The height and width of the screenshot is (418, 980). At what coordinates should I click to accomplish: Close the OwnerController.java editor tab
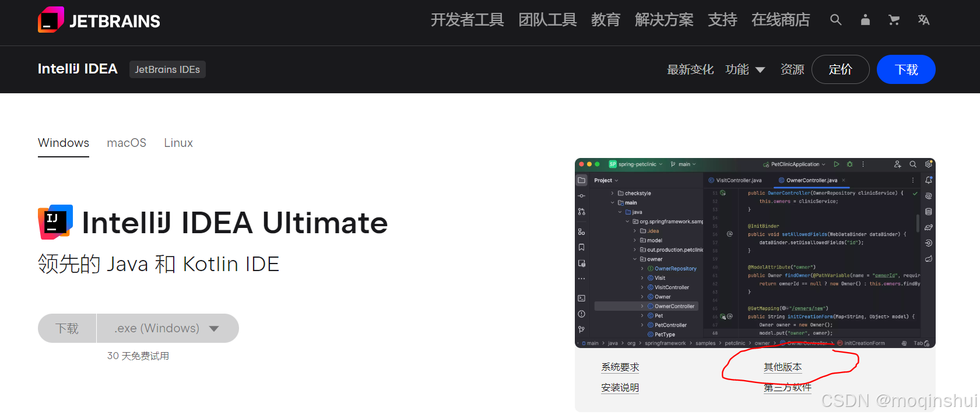[x=844, y=180]
